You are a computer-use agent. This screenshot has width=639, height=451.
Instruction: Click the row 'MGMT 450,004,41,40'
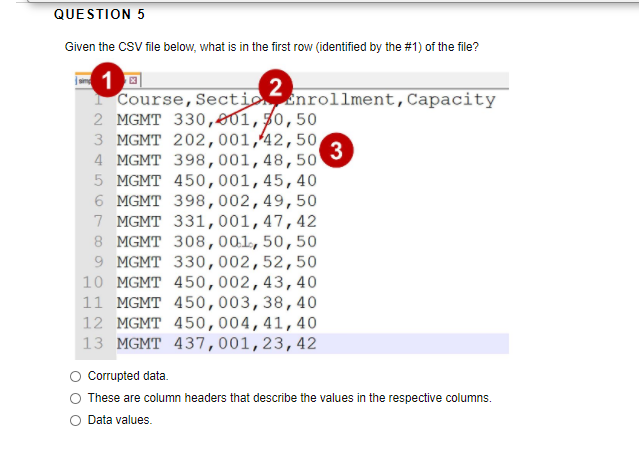click(217, 323)
